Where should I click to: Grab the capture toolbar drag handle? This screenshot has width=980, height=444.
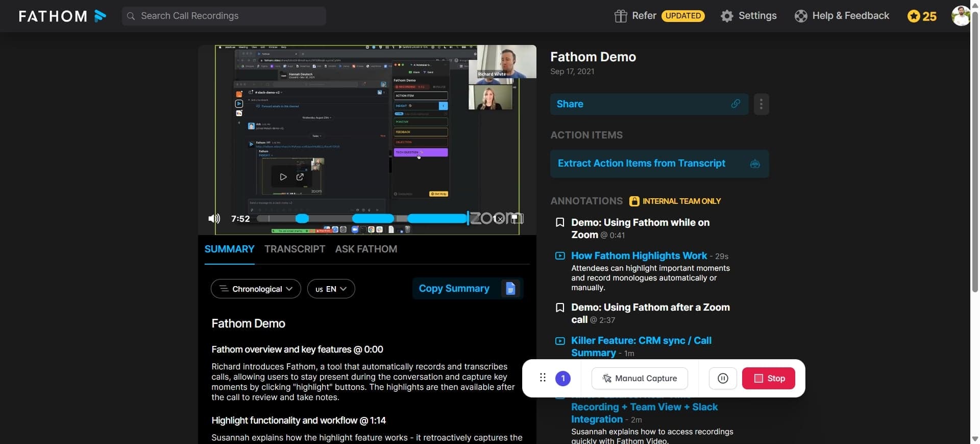(x=543, y=378)
